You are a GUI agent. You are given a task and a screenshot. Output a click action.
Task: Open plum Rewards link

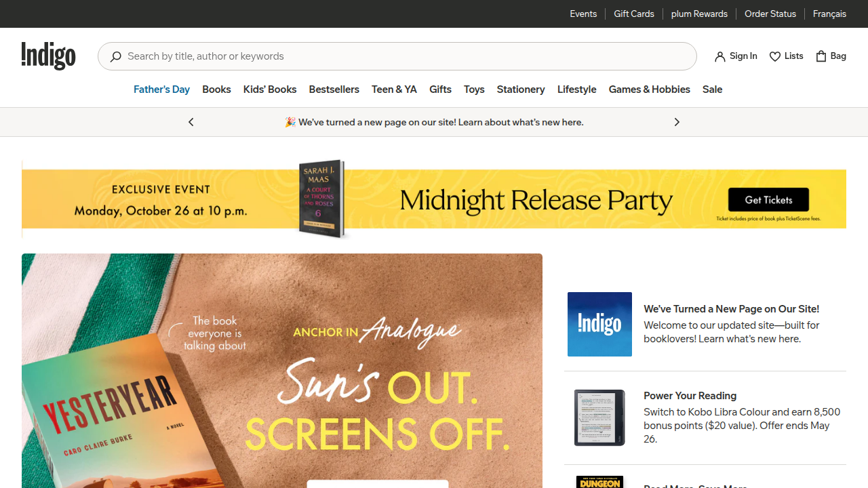[699, 14]
